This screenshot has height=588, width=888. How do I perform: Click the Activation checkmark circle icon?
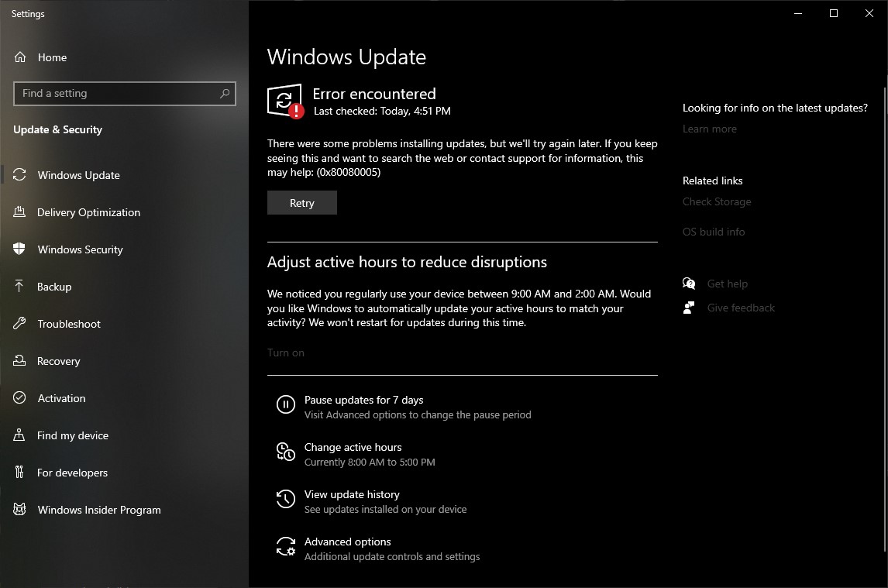click(x=19, y=397)
